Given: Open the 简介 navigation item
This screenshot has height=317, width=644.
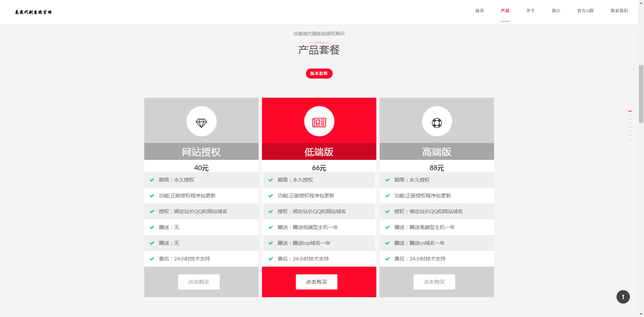Looking at the screenshot, I should [556, 11].
